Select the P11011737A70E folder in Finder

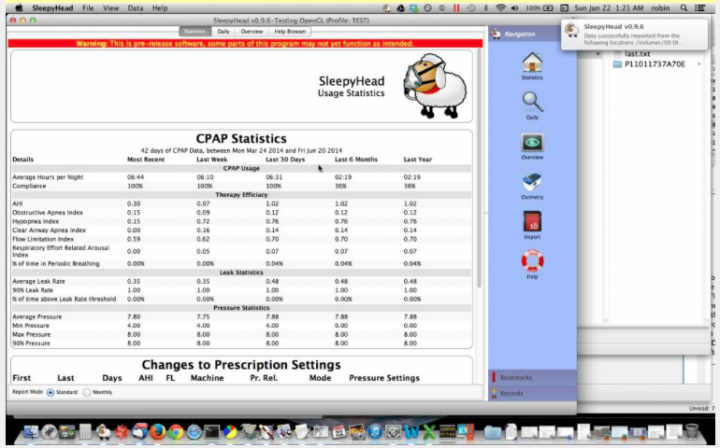coord(654,64)
